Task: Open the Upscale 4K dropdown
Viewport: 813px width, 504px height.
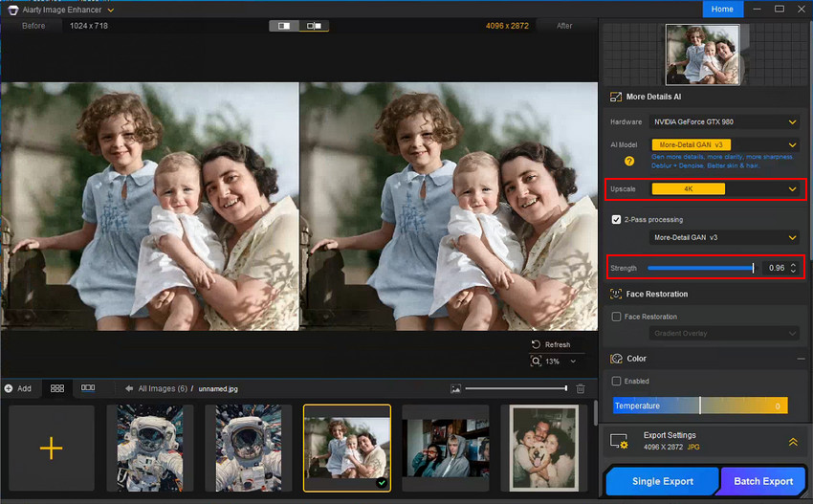Action: tap(724, 188)
